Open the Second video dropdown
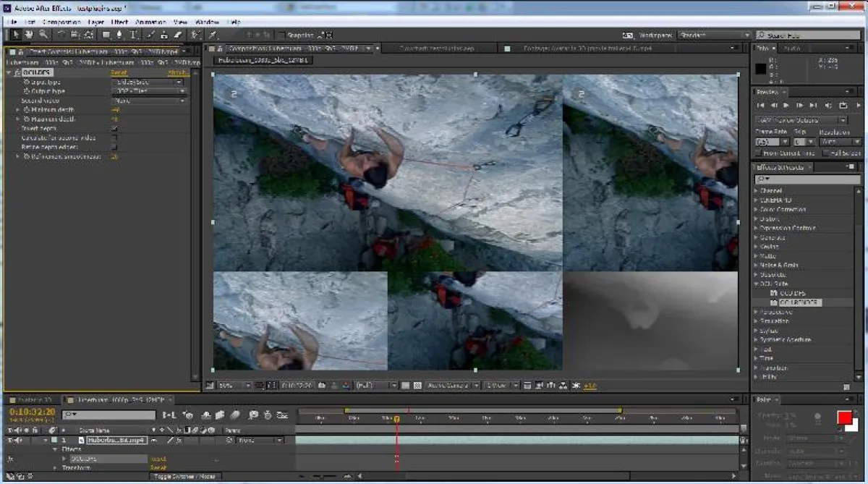Screen dimensions: 868x484 click(148, 100)
